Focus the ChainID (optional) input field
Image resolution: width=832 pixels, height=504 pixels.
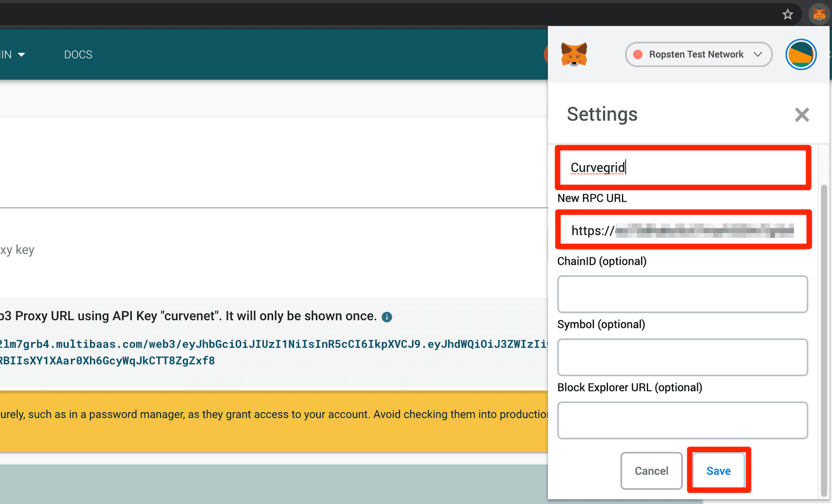point(683,294)
